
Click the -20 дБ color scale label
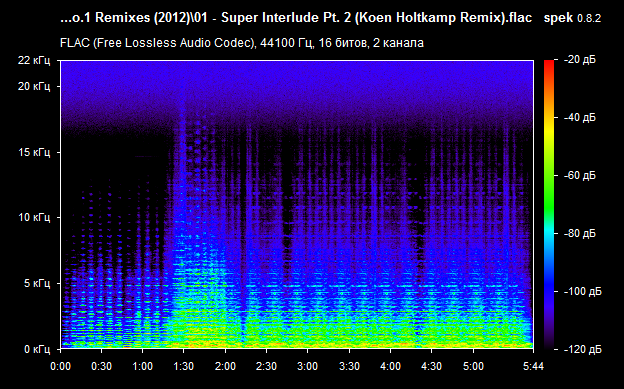pyautogui.click(x=580, y=60)
